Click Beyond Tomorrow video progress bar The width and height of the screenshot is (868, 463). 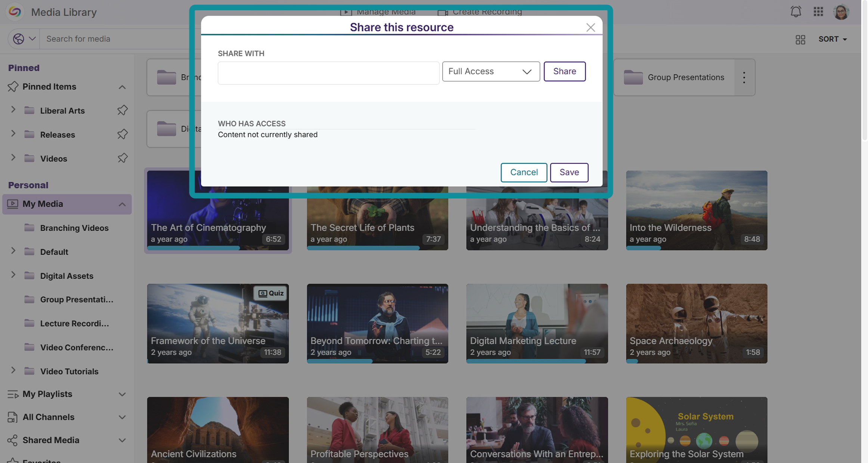click(x=340, y=361)
